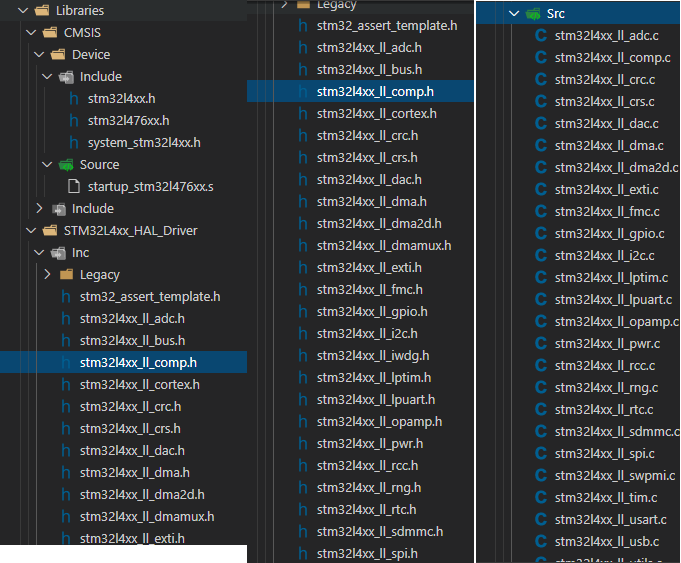Click the CMSIS folder icon
The width and height of the screenshot is (681, 563).
[x=50, y=33]
